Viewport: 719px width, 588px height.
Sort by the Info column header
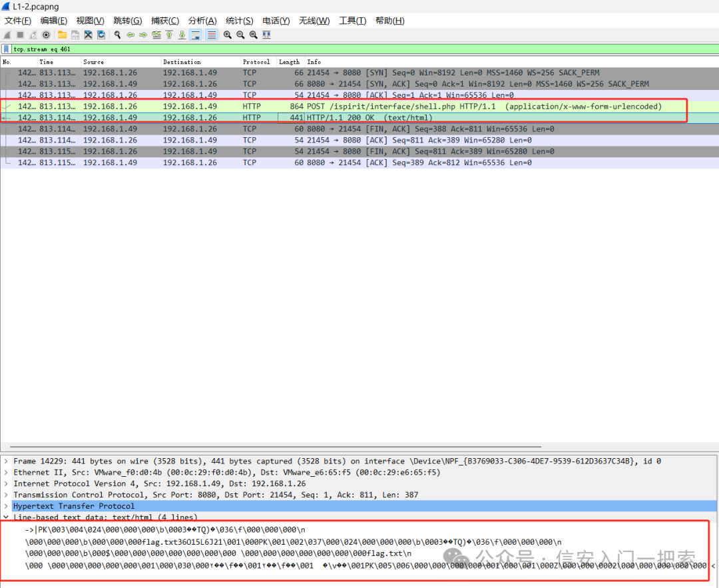512,62
